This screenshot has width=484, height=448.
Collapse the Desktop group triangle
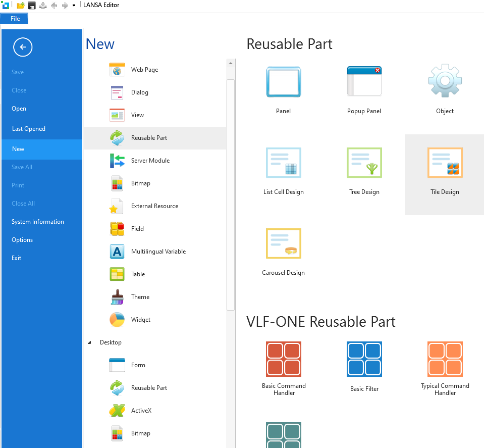[89, 342]
